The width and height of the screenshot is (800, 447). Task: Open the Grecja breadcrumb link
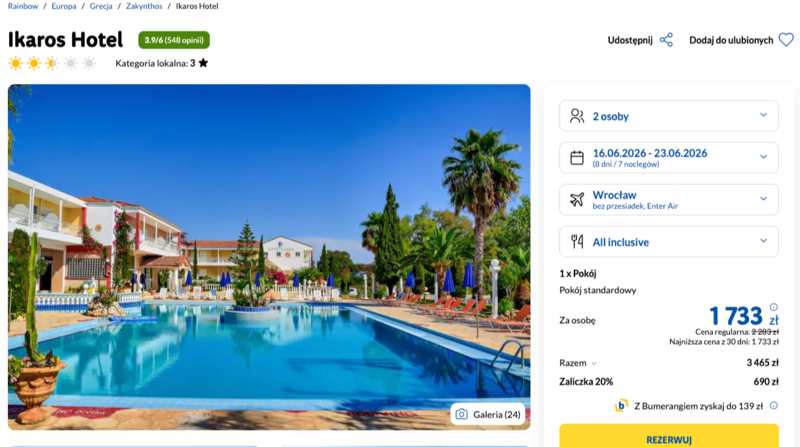click(x=101, y=6)
